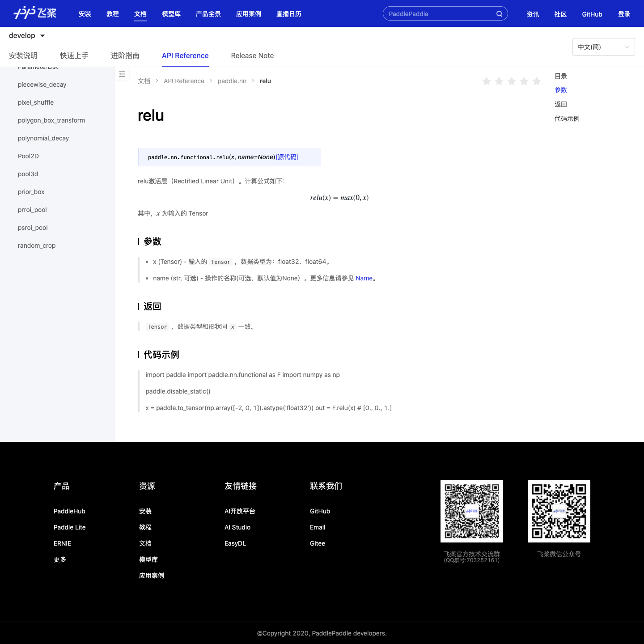644x644 pixels.
Task: Open ERNIE footer link
Action: [x=63, y=543]
